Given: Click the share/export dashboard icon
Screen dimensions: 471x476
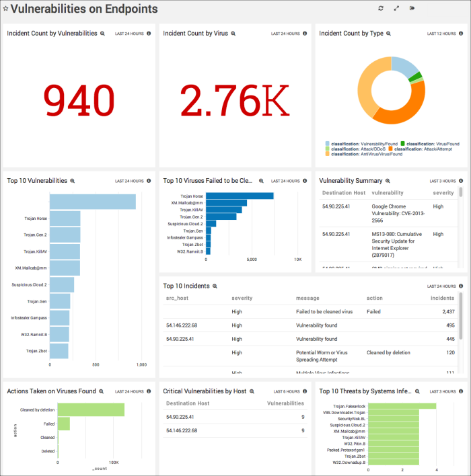Looking at the screenshot, I should click(x=412, y=9).
